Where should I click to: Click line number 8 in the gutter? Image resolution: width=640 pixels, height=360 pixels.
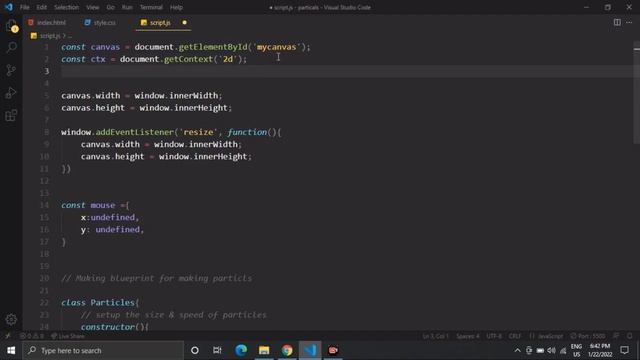(x=46, y=132)
